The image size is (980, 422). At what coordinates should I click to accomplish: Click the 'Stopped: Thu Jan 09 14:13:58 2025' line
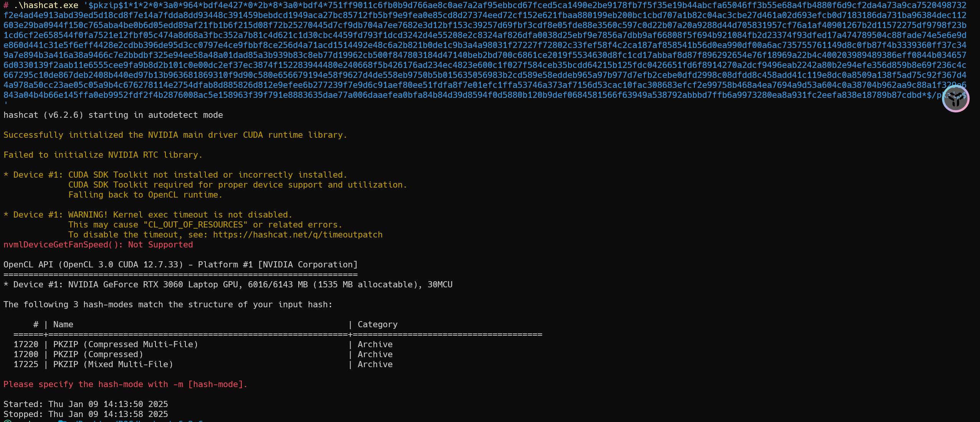86,414
